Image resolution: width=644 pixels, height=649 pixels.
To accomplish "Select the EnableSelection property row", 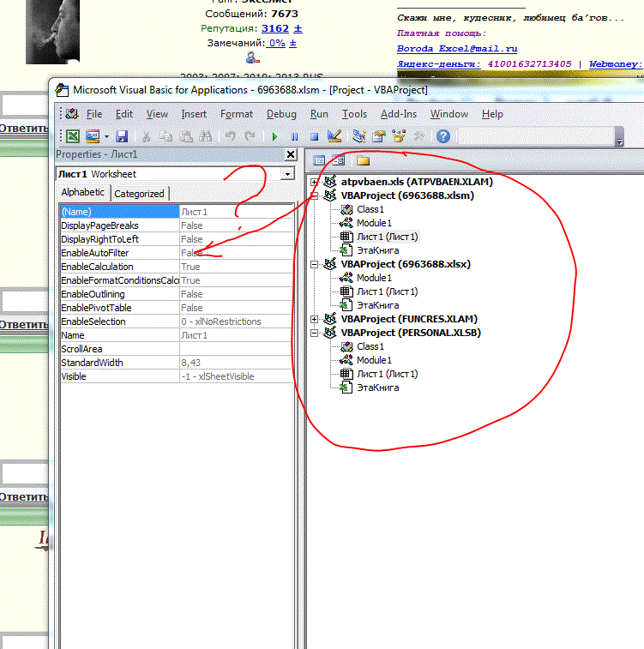I will [x=177, y=321].
